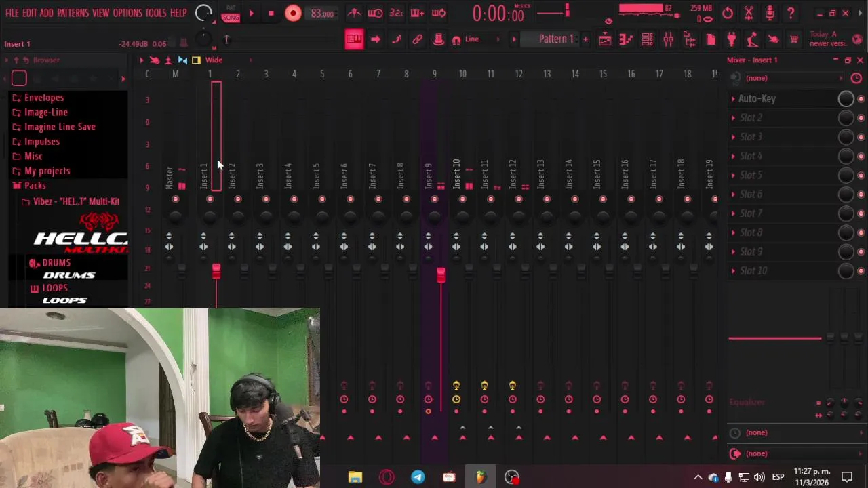Toggle the typing keyboard to piano icon
This screenshot has height=488, width=868.
tap(354, 39)
